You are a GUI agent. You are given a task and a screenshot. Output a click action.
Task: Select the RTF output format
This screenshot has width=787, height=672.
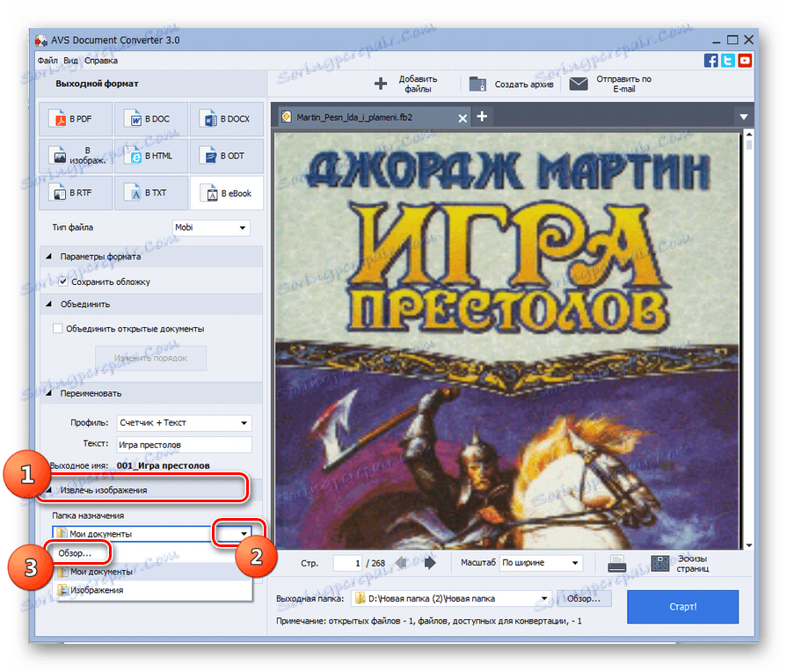pos(76,193)
